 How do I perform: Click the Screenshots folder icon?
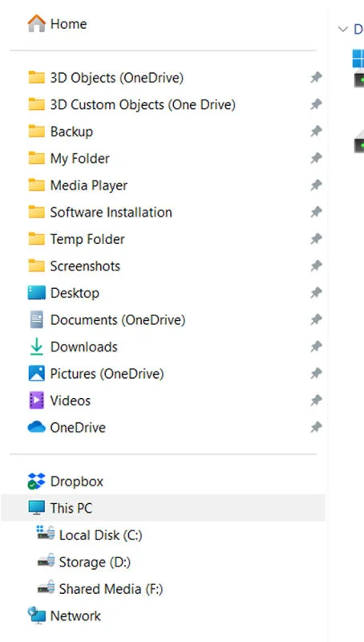click(36, 266)
